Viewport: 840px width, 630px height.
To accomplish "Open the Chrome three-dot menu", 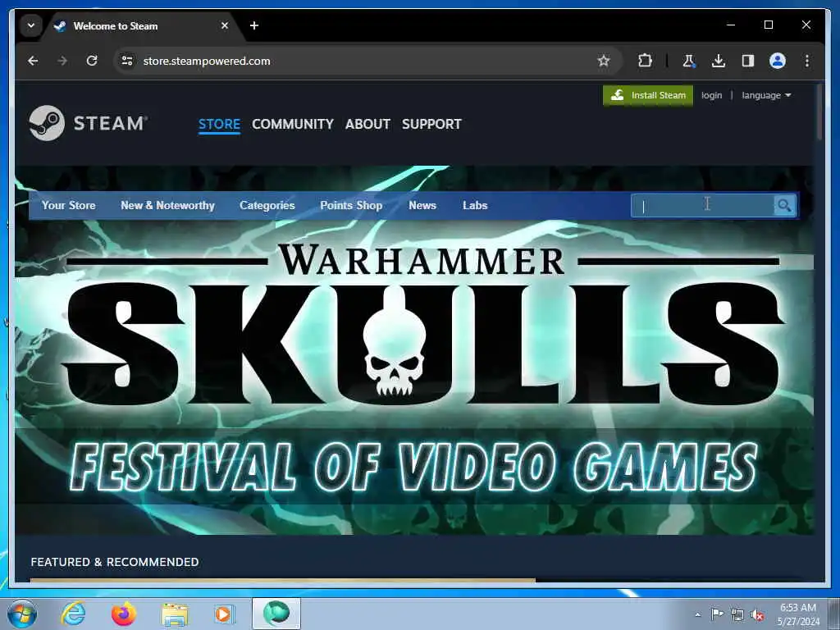I will point(807,61).
